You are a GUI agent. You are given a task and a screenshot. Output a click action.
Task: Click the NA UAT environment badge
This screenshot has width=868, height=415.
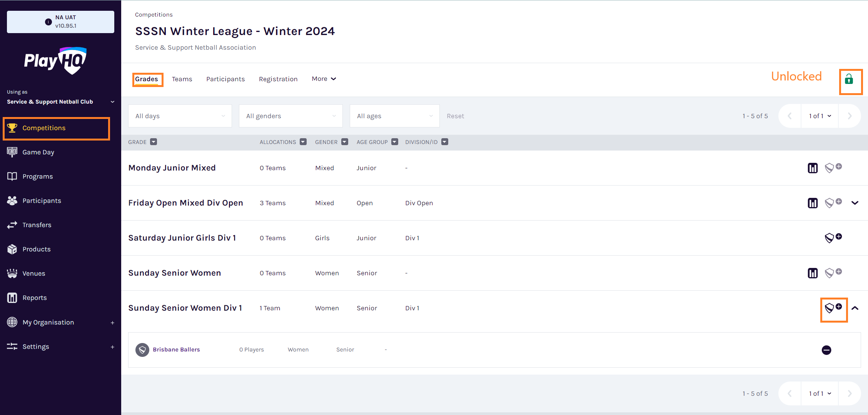tap(60, 22)
